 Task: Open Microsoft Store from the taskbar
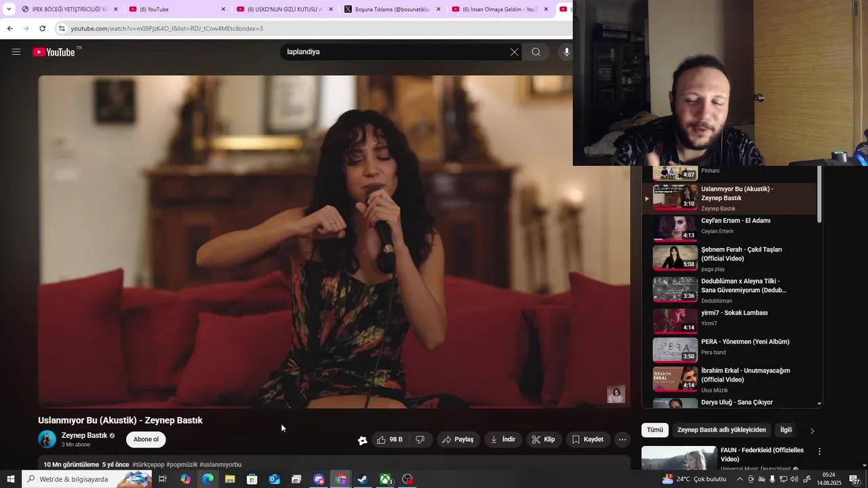tap(252, 479)
